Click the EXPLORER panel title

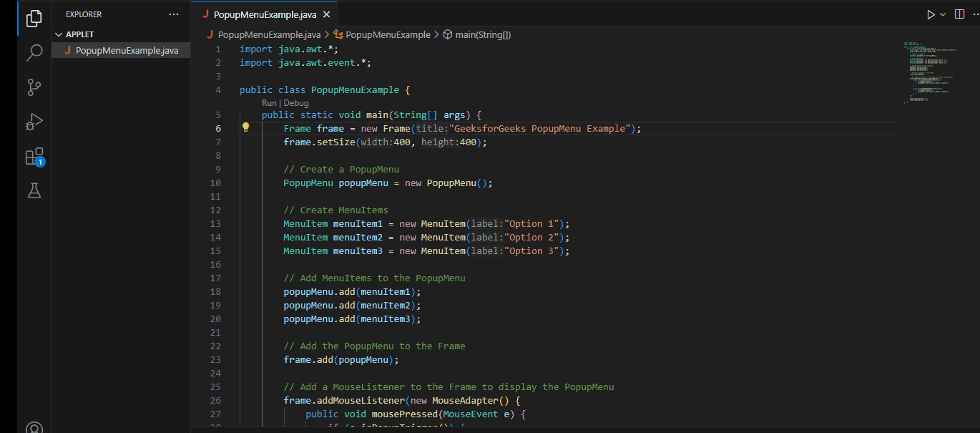coord(84,14)
